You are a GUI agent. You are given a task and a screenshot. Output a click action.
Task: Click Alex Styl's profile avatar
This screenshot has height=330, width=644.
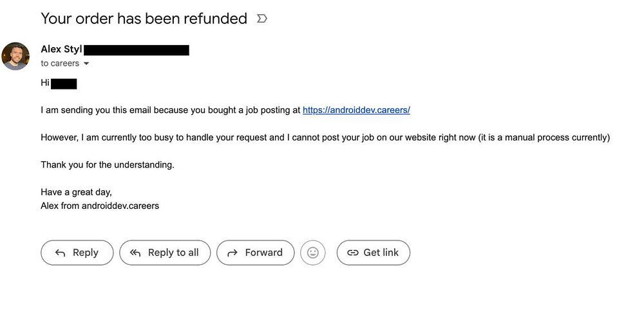click(x=15, y=57)
